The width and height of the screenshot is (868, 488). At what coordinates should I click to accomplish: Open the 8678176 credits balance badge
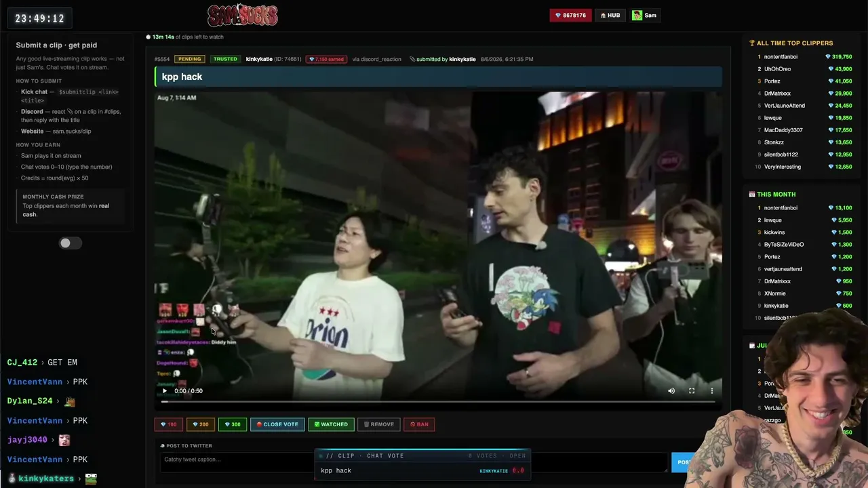(570, 15)
